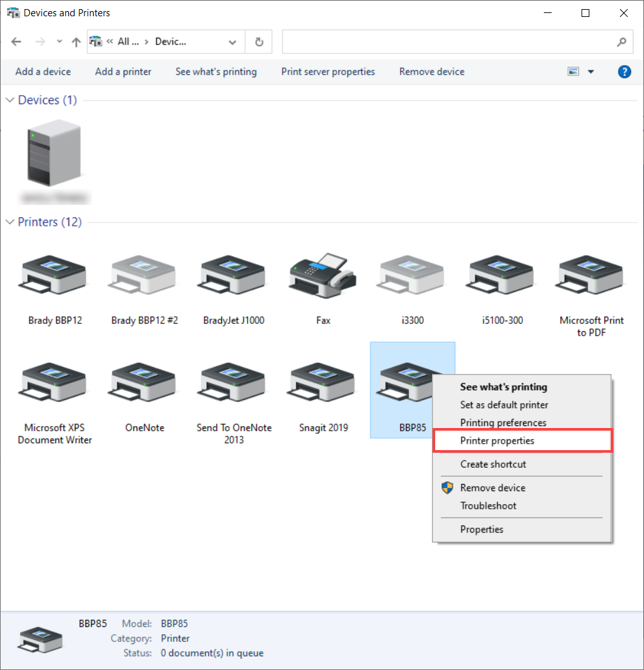Click the 'BradyJet J1000' label text
The height and width of the screenshot is (670, 644).
pyautogui.click(x=234, y=321)
